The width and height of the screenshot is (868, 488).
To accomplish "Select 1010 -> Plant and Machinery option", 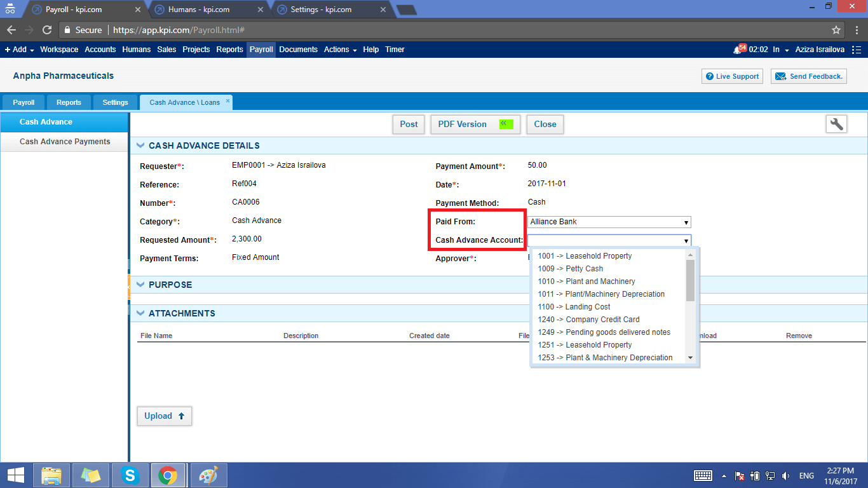I will (x=609, y=281).
